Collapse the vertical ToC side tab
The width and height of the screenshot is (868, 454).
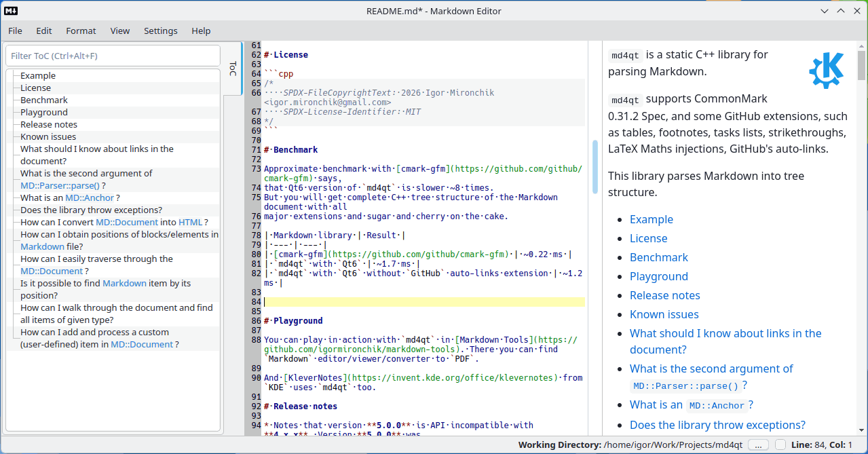233,68
